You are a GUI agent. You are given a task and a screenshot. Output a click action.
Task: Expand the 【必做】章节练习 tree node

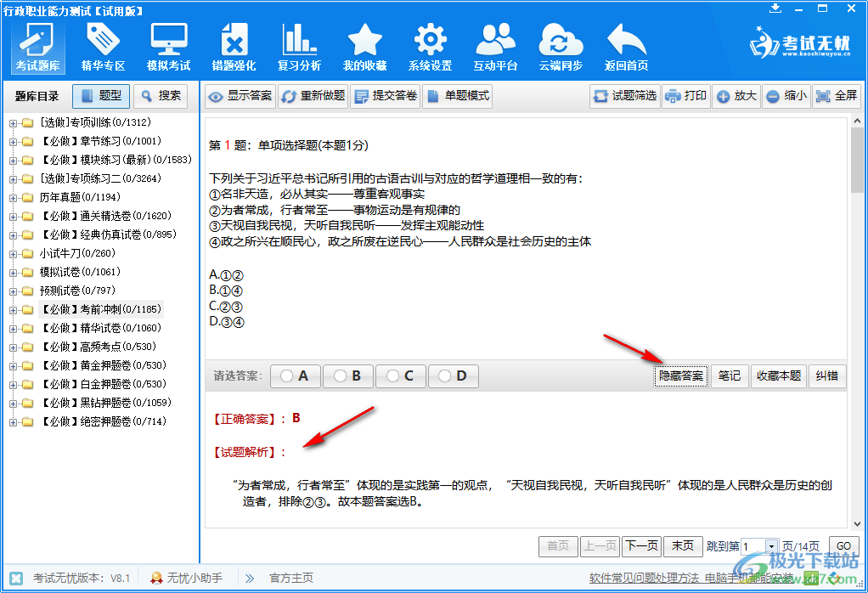point(13,142)
